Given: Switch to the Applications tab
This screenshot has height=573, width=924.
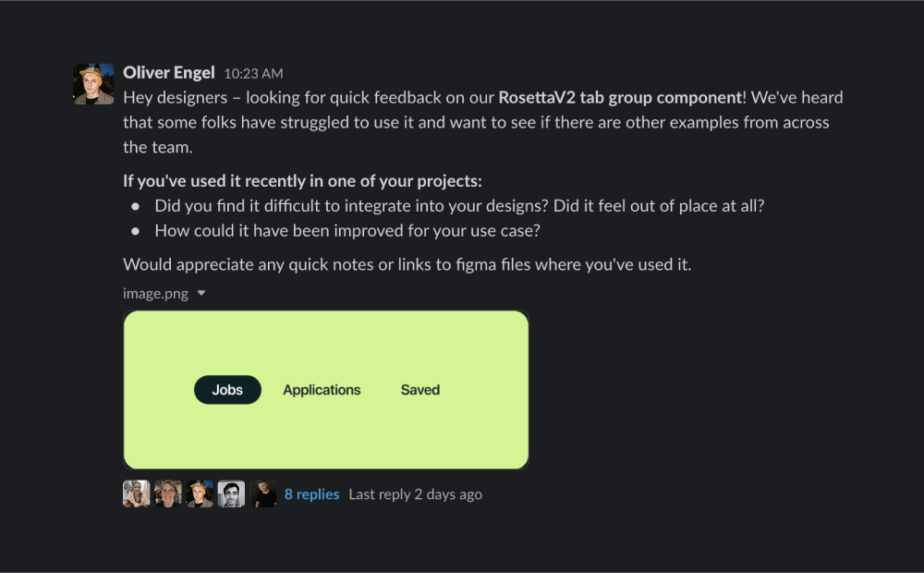Looking at the screenshot, I should point(322,390).
